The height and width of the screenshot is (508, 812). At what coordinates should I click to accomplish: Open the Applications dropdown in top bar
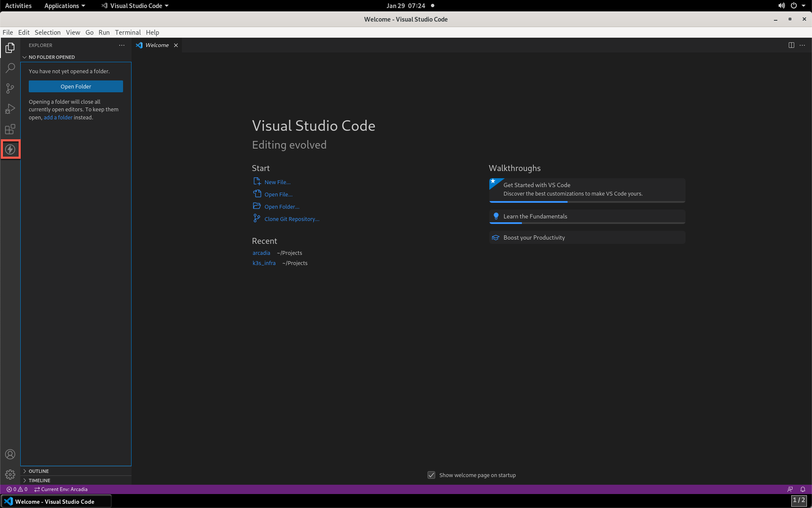click(65, 6)
